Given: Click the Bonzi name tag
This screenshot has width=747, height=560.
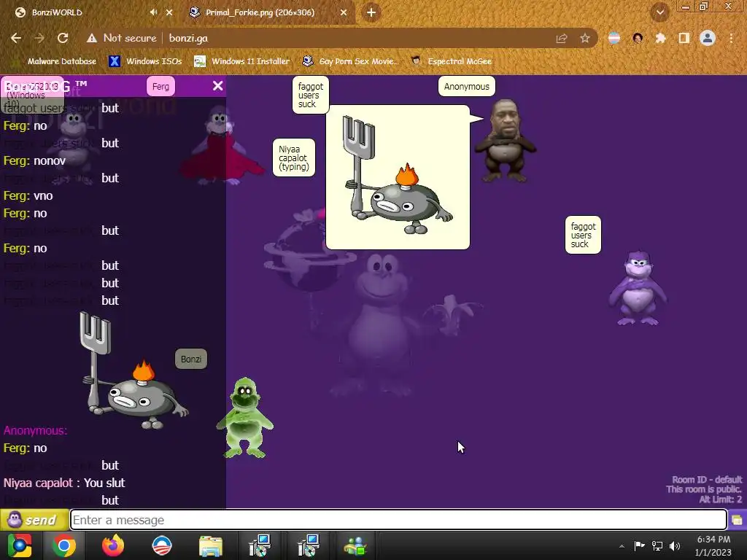Looking at the screenshot, I should [x=191, y=359].
